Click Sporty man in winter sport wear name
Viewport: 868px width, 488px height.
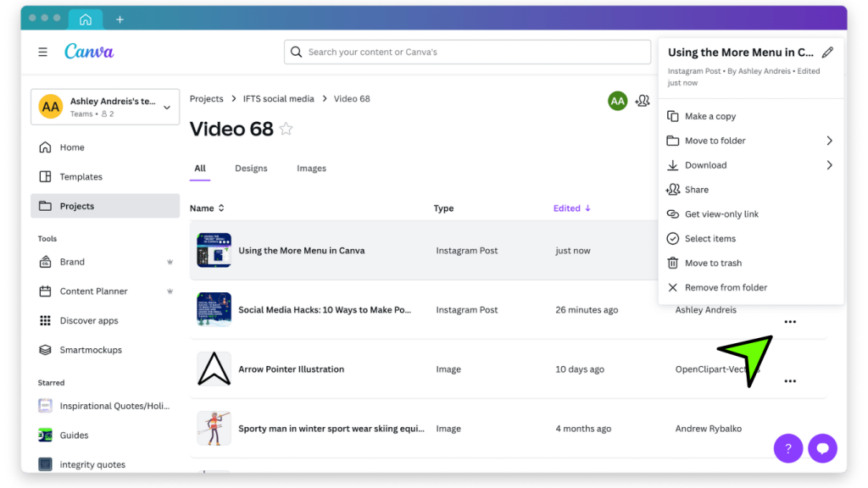(331, 428)
